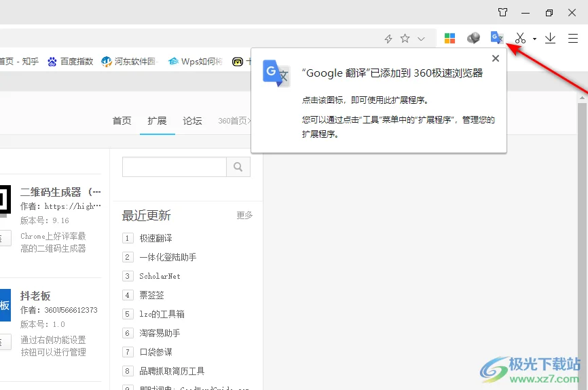
Task: Open 口袋参谋 list entry
Action: tap(156, 352)
